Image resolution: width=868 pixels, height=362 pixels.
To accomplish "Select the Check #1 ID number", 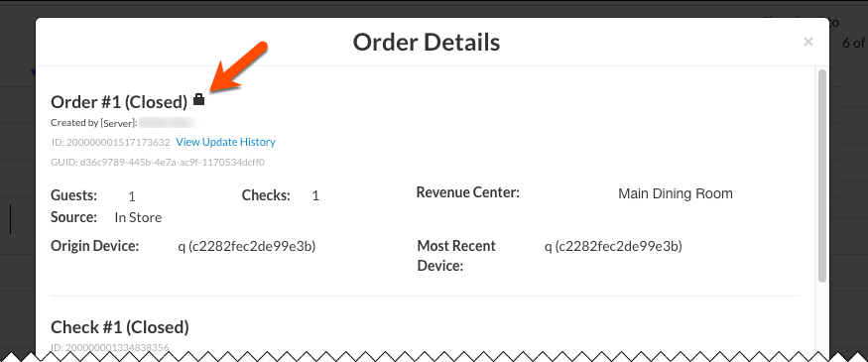I will (x=117, y=348).
